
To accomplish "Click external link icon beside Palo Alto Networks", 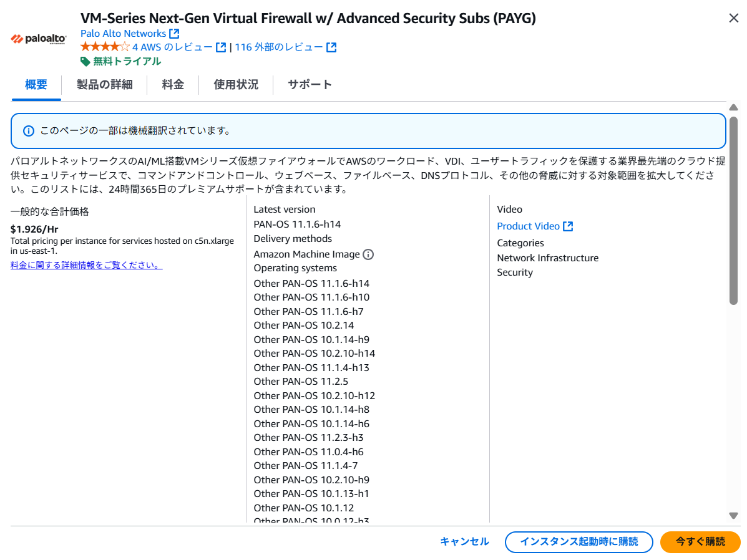I will [174, 34].
